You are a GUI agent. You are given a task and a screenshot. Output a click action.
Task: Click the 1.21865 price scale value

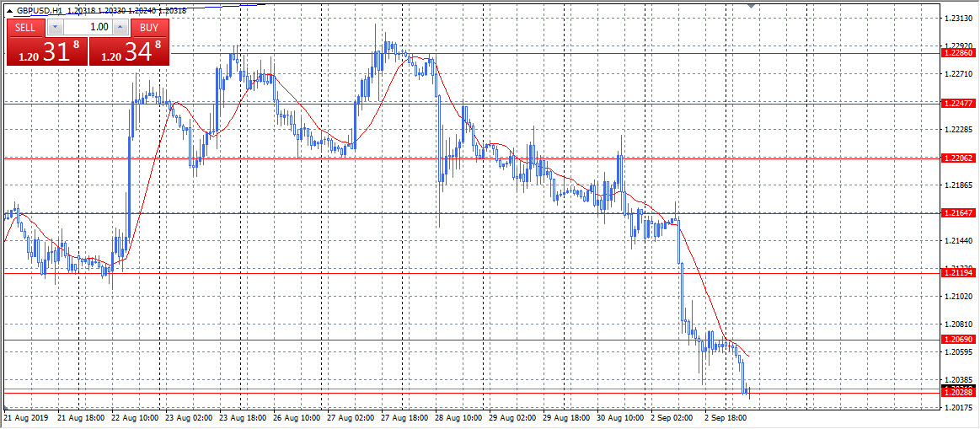coord(959,185)
